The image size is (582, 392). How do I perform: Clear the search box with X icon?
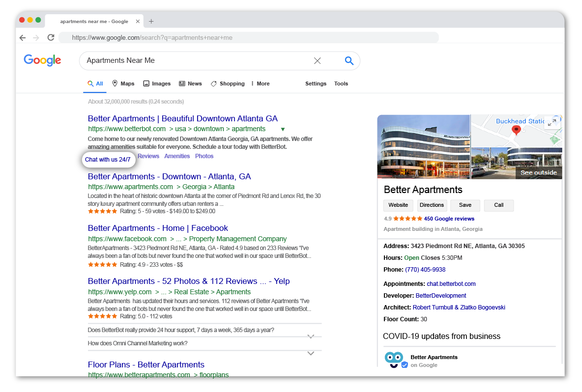click(318, 61)
